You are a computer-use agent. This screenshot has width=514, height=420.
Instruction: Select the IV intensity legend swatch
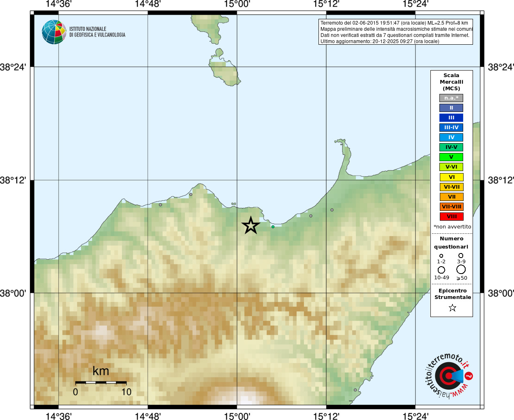(451, 137)
